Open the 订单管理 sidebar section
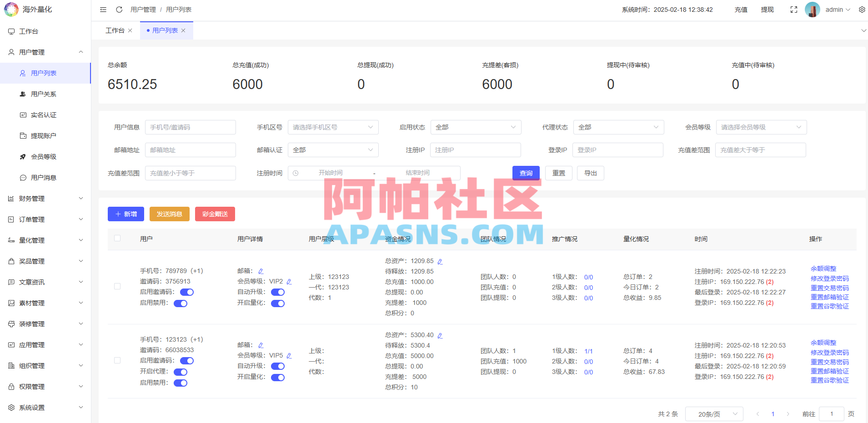The width and height of the screenshot is (868, 423). coord(32,219)
